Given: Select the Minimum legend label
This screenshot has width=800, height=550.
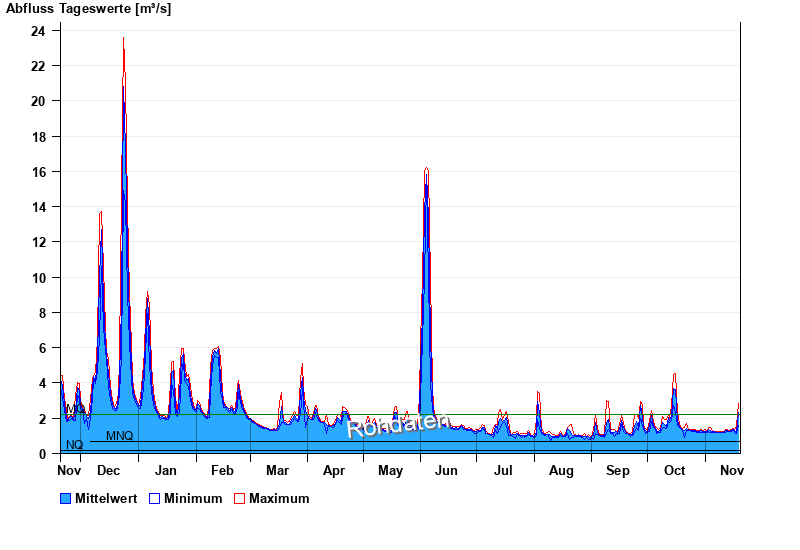Looking at the screenshot, I should pos(193,498).
